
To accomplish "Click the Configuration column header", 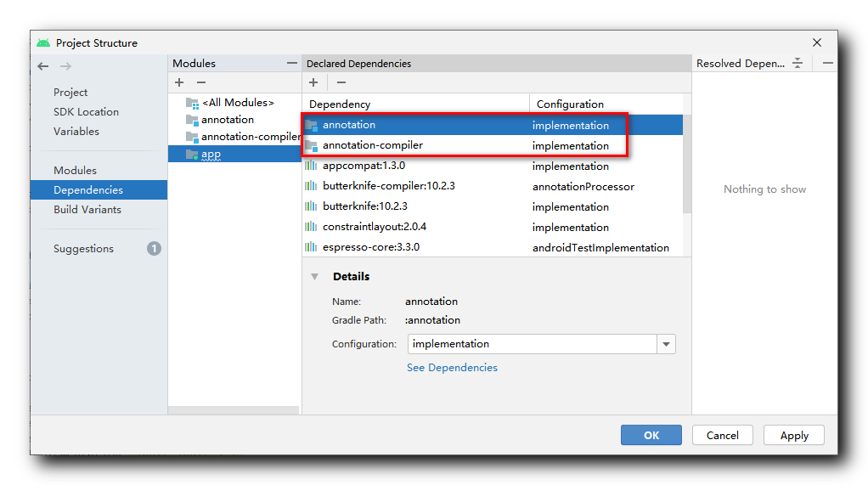I will (x=606, y=104).
